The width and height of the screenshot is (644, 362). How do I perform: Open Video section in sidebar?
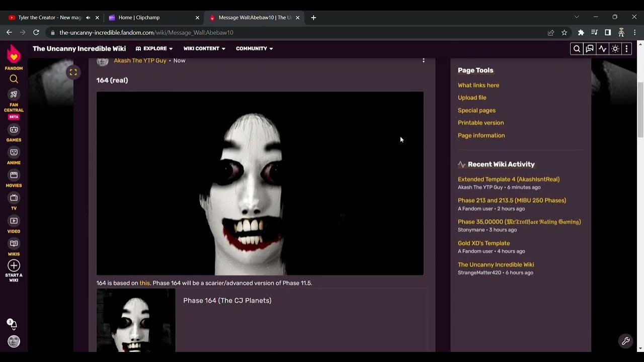tap(14, 224)
